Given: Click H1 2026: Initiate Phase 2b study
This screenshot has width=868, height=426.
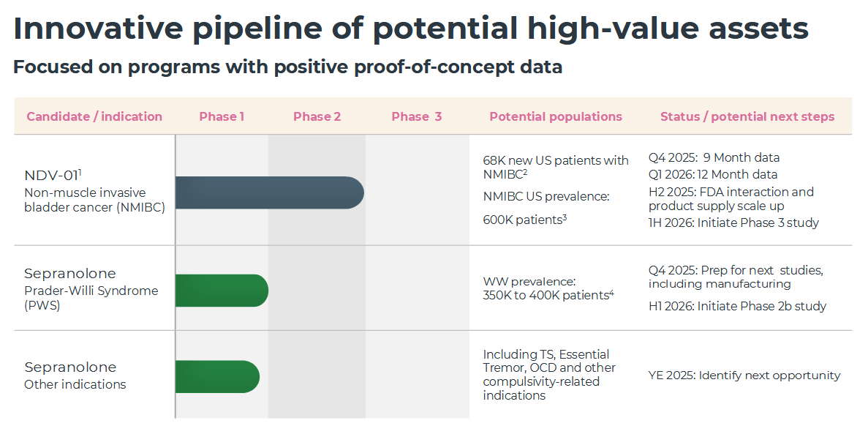Looking at the screenshot, I should 737,307.
